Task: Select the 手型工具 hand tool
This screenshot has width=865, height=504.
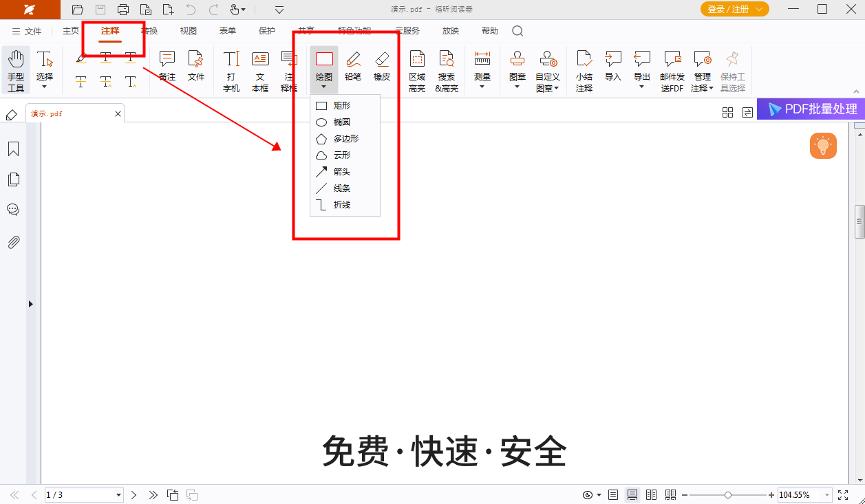Action: pos(16,71)
